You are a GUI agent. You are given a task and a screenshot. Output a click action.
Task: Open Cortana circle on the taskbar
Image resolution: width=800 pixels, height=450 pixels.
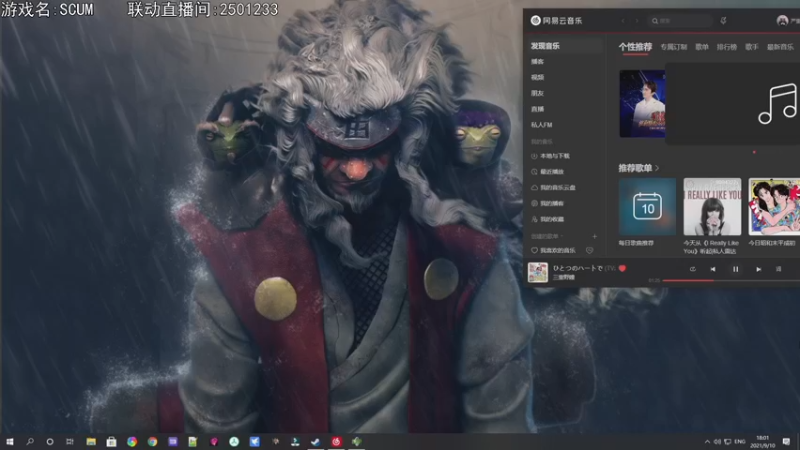(x=49, y=442)
